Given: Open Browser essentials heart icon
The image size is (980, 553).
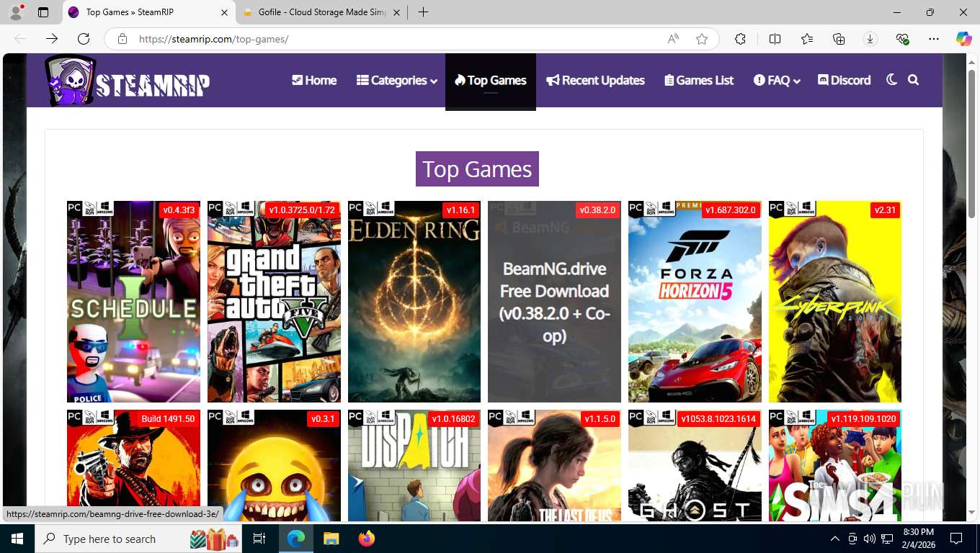Looking at the screenshot, I should [902, 39].
